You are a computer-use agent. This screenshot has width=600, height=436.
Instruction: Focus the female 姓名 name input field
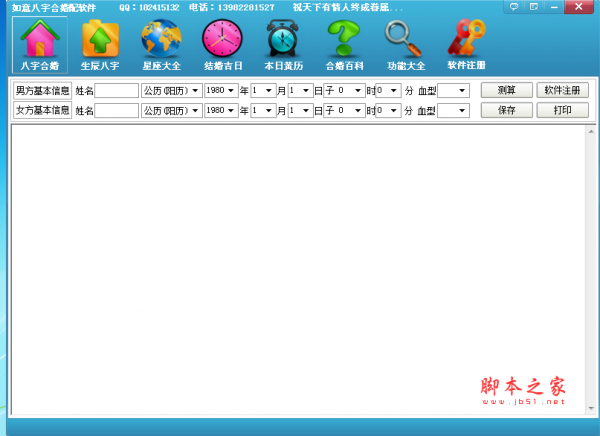117,111
